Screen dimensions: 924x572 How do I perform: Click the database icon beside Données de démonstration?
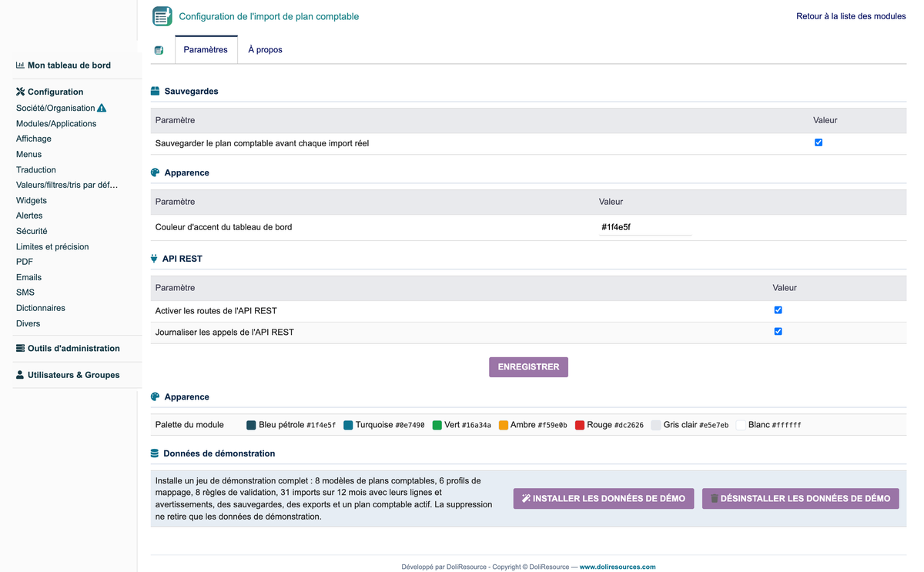[x=155, y=453]
